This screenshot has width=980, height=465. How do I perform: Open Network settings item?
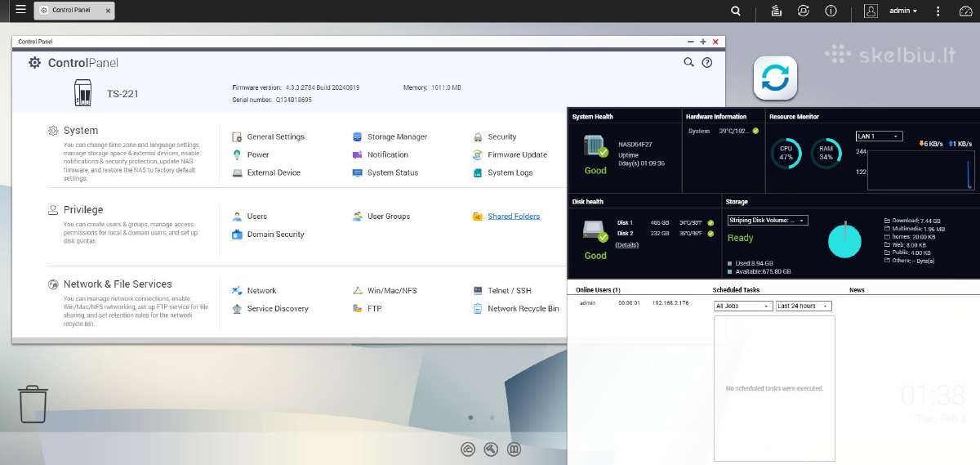tap(254, 291)
